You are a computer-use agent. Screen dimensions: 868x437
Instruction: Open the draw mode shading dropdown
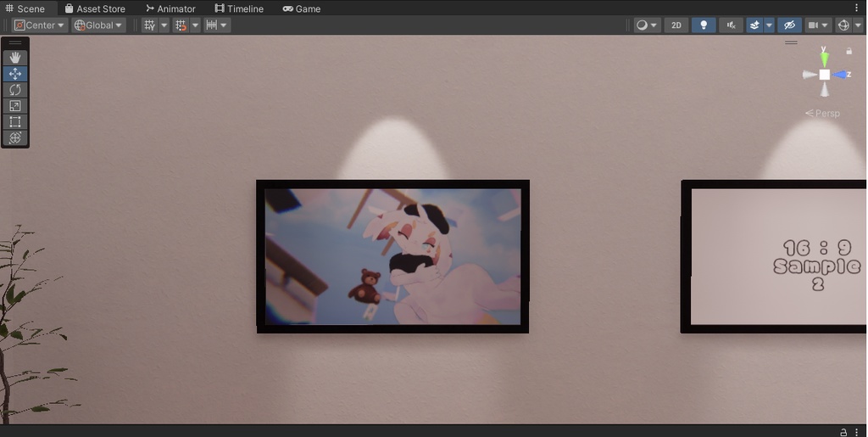(647, 25)
